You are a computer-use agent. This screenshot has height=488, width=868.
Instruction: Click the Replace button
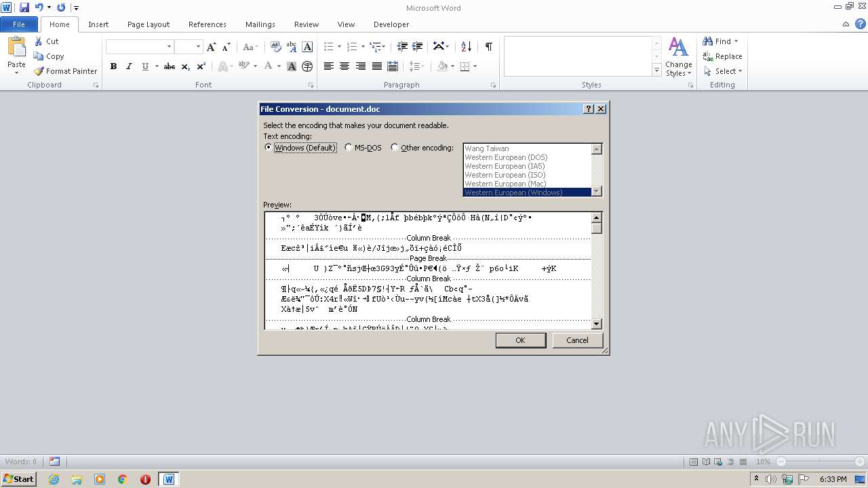[x=723, y=56]
